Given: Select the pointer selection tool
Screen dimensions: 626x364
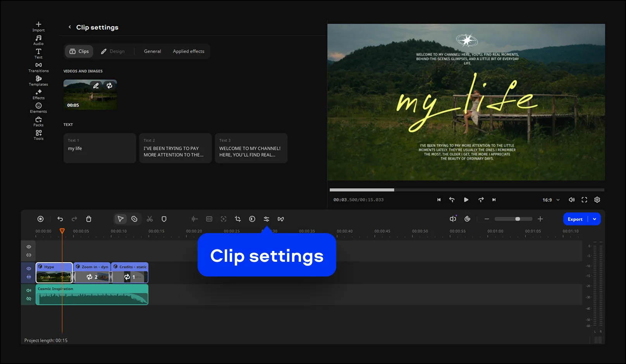Looking at the screenshot, I should pyautogui.click(x=120, y=219).
